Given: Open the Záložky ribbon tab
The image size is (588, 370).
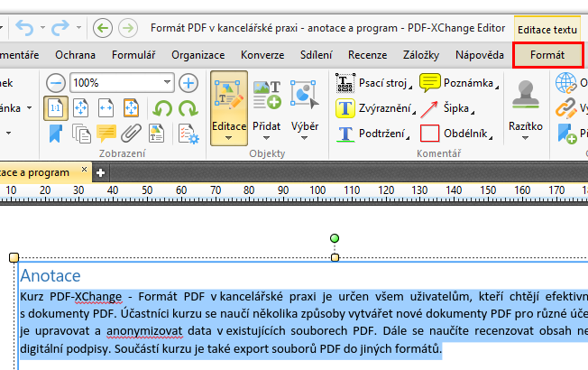Looking at the screenshot, I should pyautogui.click(x=421, y=55).
